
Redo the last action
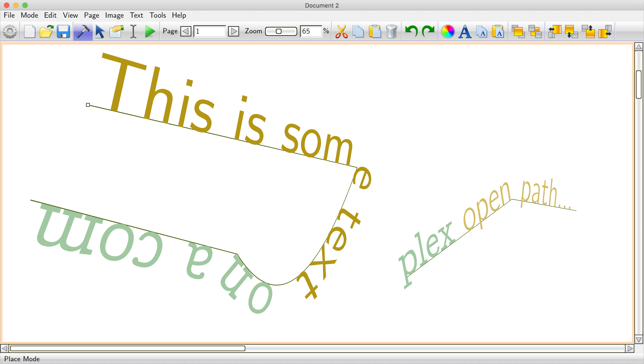coord(428,31)
